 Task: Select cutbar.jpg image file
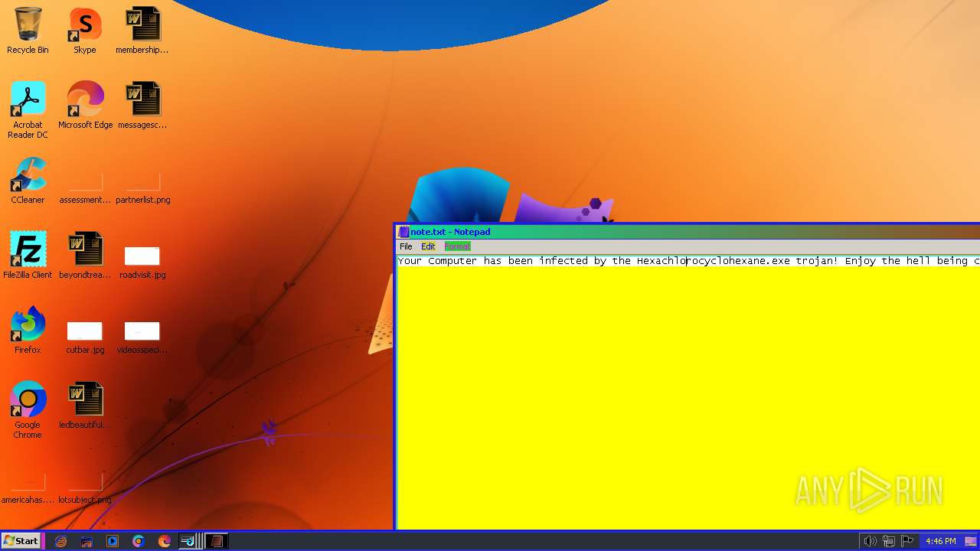click(x=85, y=337)
